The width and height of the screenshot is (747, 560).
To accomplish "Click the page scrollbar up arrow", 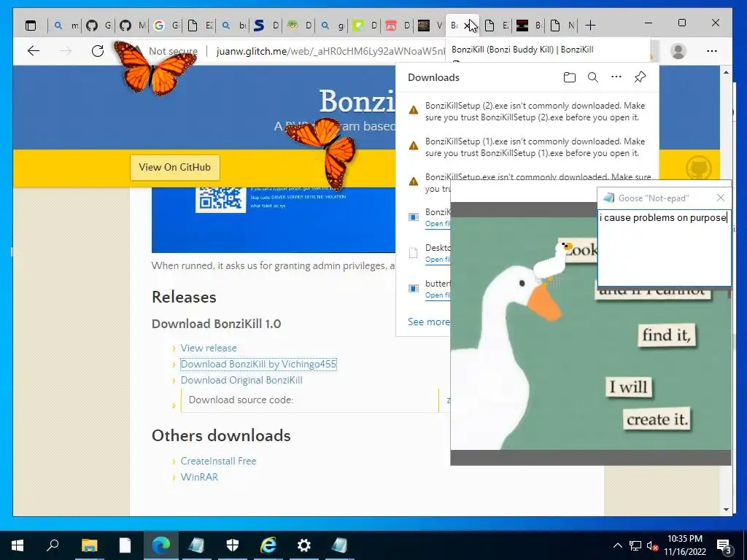I will click(726, 72).
